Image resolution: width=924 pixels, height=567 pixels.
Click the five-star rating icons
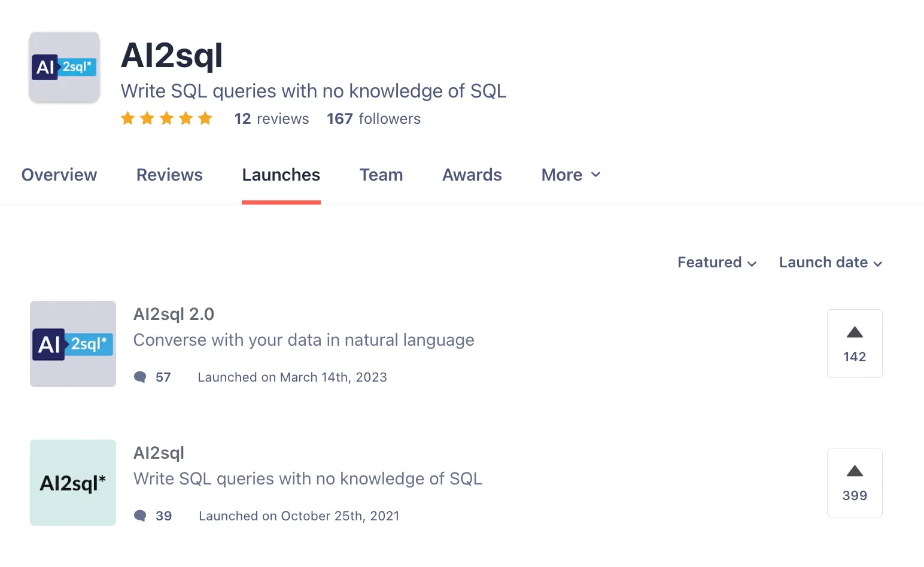[166, 118]
